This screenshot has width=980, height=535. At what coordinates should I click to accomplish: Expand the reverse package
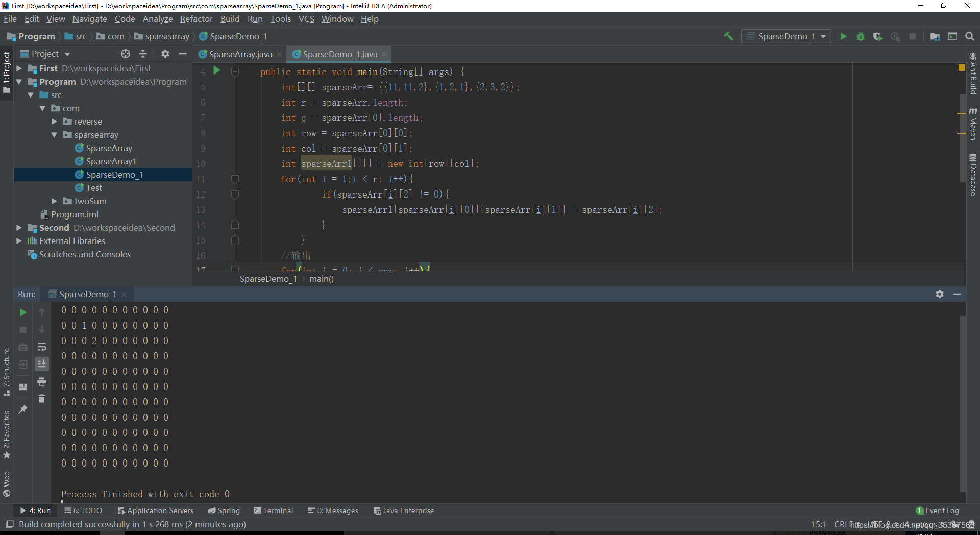tap(54, 121)
